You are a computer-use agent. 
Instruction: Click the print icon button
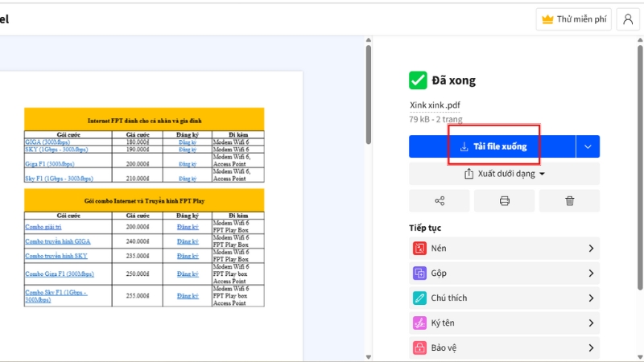click(505, 201)
